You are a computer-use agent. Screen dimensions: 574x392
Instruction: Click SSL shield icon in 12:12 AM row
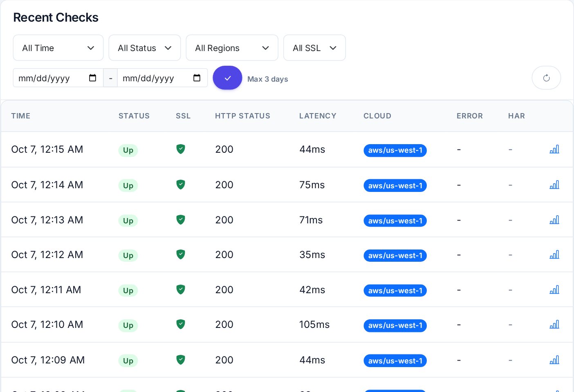[181, 254]
